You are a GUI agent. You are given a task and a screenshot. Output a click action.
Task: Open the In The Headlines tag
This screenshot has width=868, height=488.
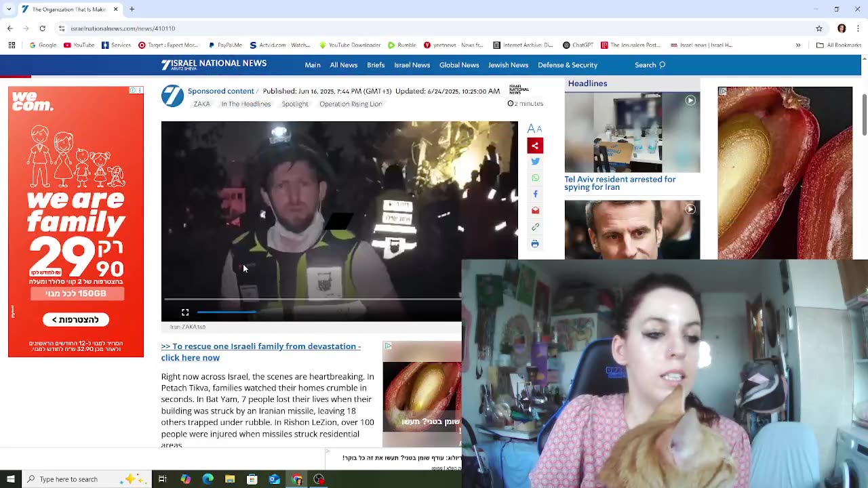[245, 104]
